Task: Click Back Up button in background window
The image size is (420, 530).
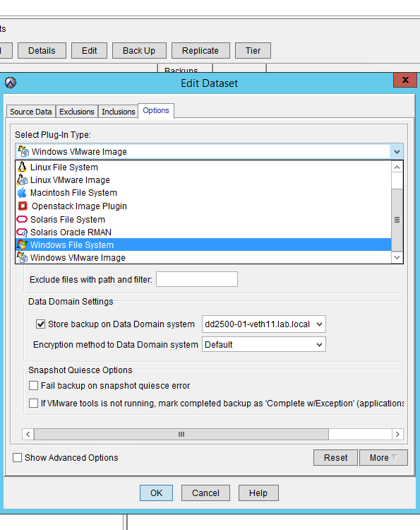Action: [139, 51]
